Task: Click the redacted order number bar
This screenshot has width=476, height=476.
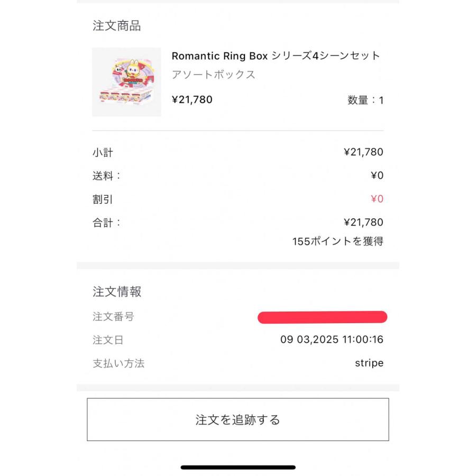Action: [x=322, y=317]
